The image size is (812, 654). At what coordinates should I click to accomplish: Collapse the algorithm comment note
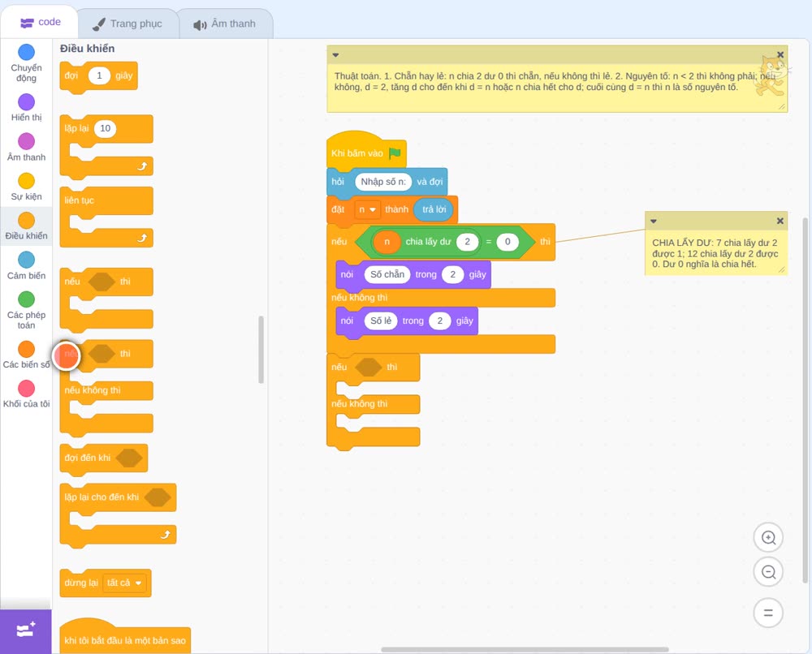(x=335, y=55)
